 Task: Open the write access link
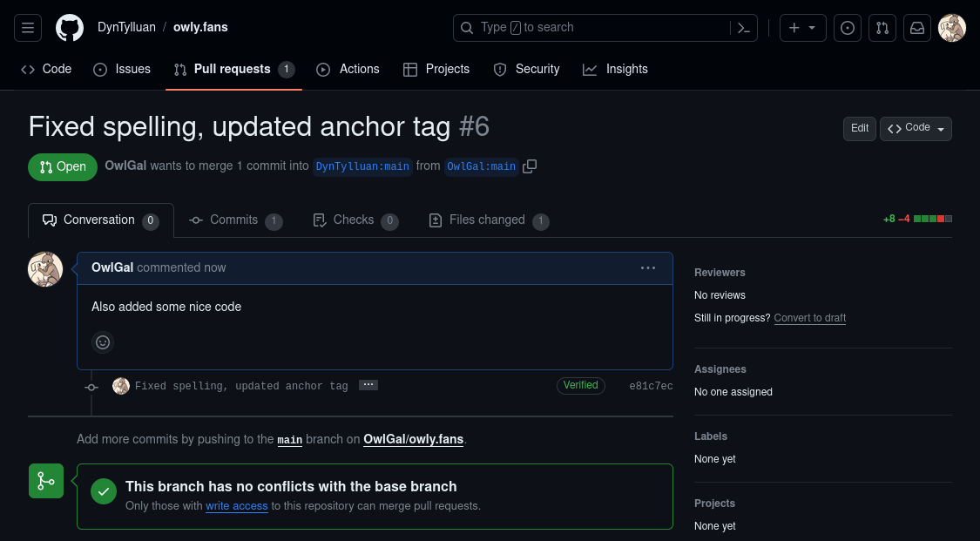tap(237, 506)
